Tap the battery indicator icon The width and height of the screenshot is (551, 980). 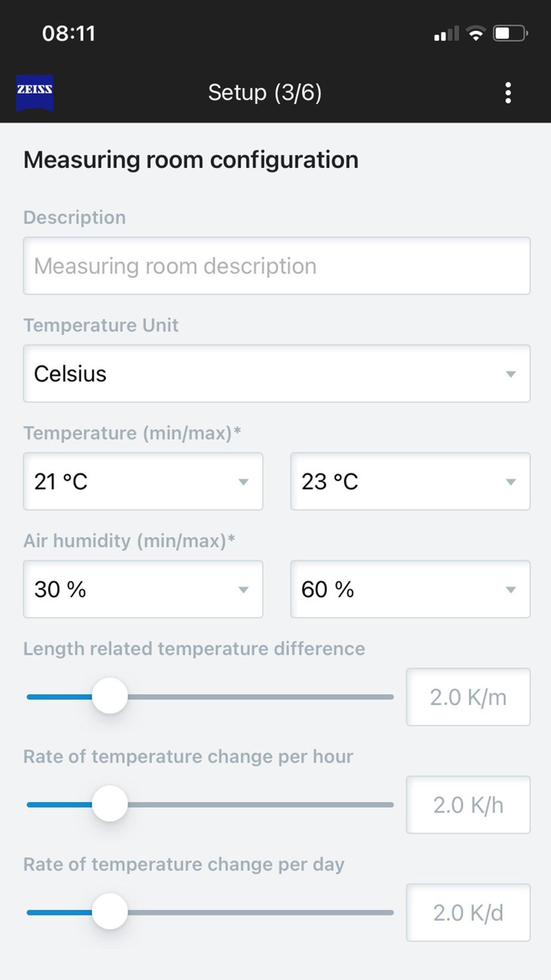coord(510,33)
